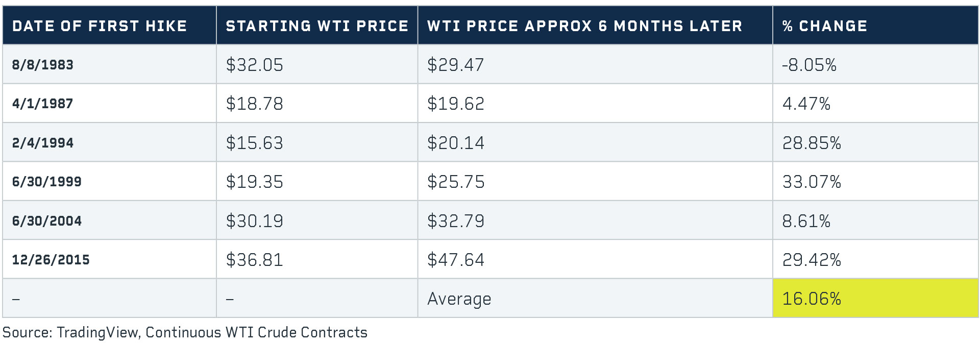Click the "Starting WTI Price" column header
Image resolution: width=980 pixels, height=344 pixels.
317,26
